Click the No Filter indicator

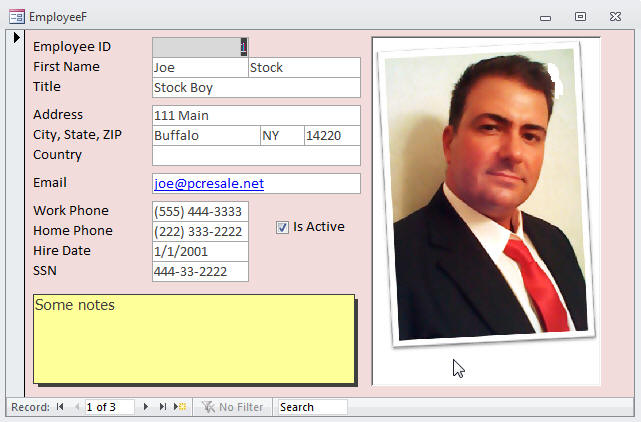point(232,407)
